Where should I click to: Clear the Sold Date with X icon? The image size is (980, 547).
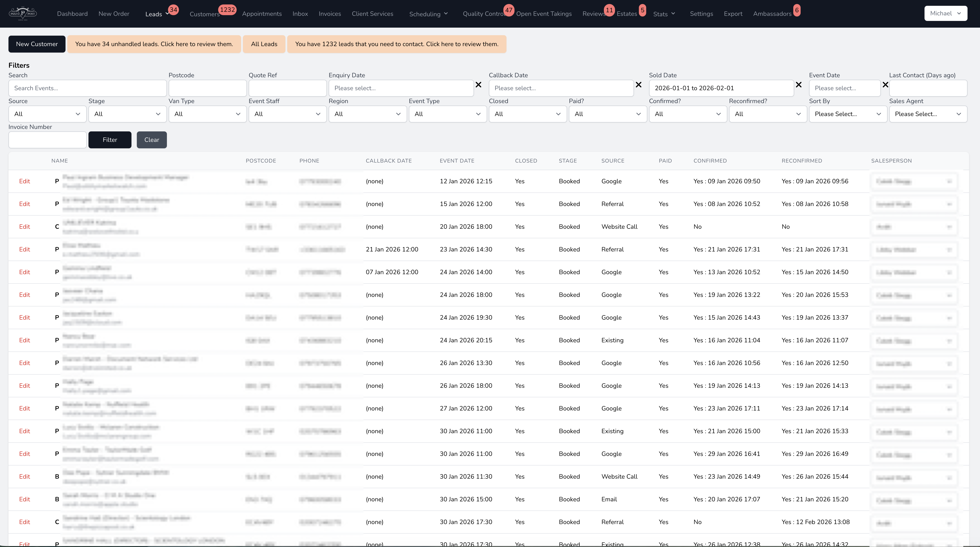(799, 85)
